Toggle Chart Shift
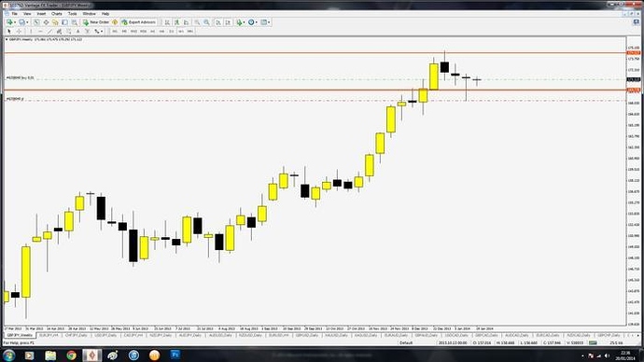 (x=228, y=22)
